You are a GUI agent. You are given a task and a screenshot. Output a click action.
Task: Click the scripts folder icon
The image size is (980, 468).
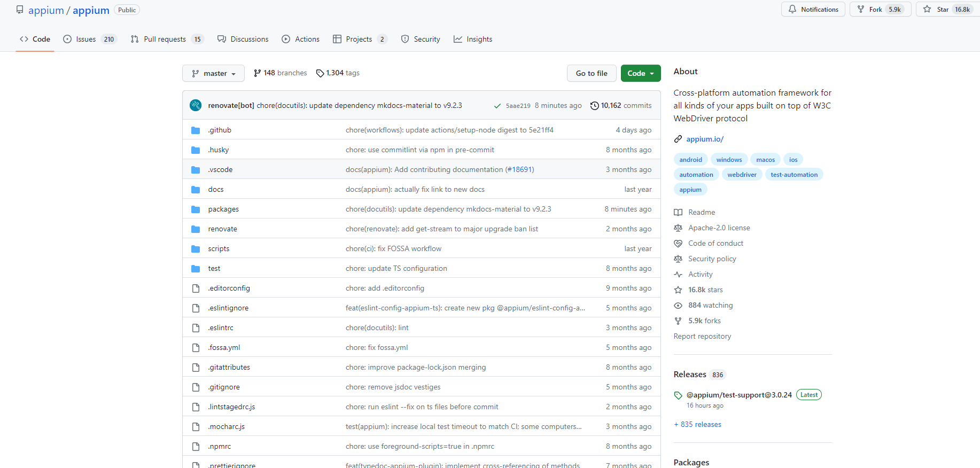point(196,249)
